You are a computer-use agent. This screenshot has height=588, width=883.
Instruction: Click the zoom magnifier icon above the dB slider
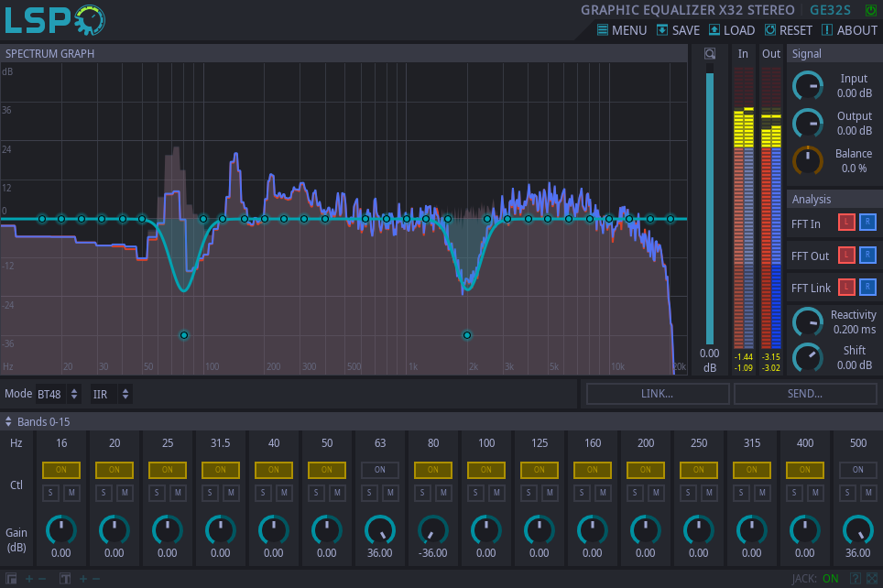point(710,53)
